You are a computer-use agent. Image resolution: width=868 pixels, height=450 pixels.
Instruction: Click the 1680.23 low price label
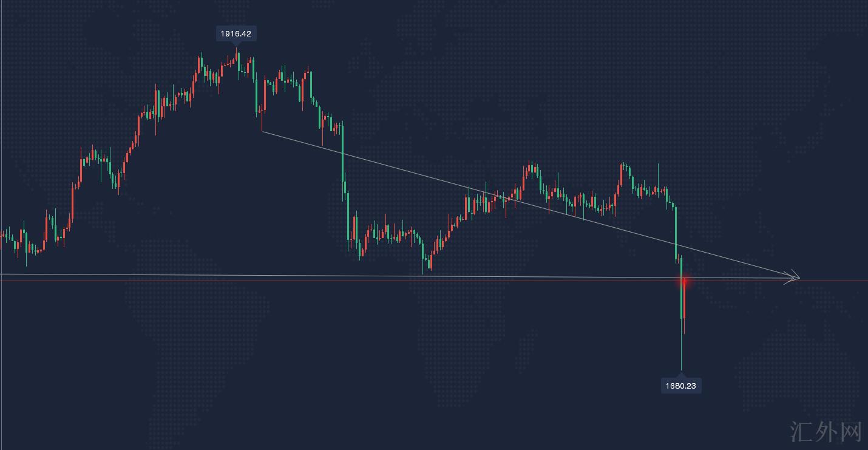[680, 386]
